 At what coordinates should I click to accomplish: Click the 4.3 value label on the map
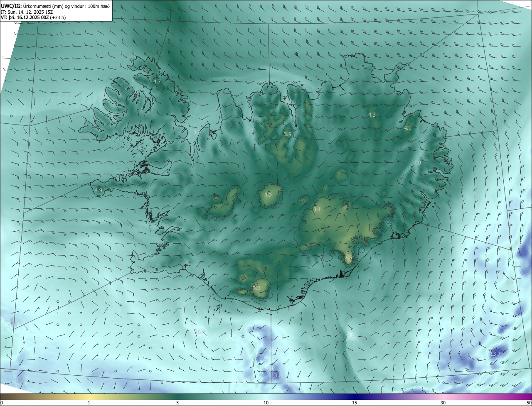pos(372,115)
